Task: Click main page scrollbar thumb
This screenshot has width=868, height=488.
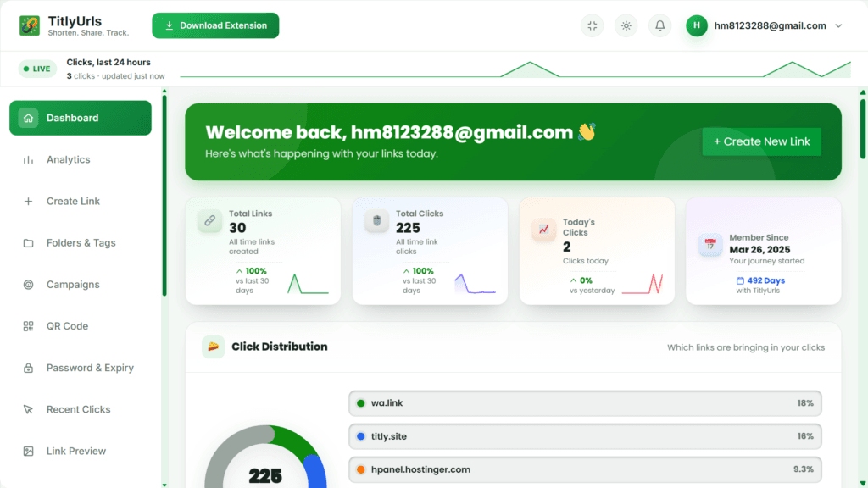Action: pyautogui.click(x=863, y=129)
